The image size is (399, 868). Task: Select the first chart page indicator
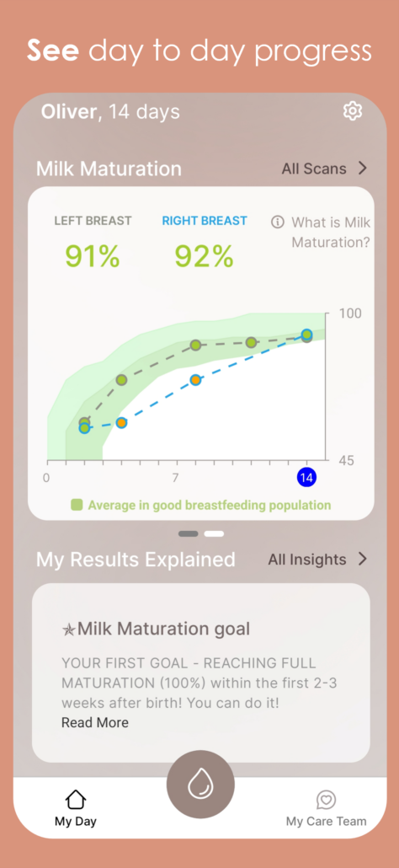(x=189, y=533)
